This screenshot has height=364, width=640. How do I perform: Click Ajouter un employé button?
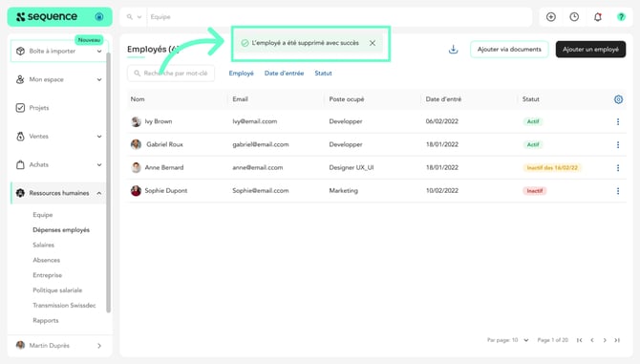pos(590,50)
